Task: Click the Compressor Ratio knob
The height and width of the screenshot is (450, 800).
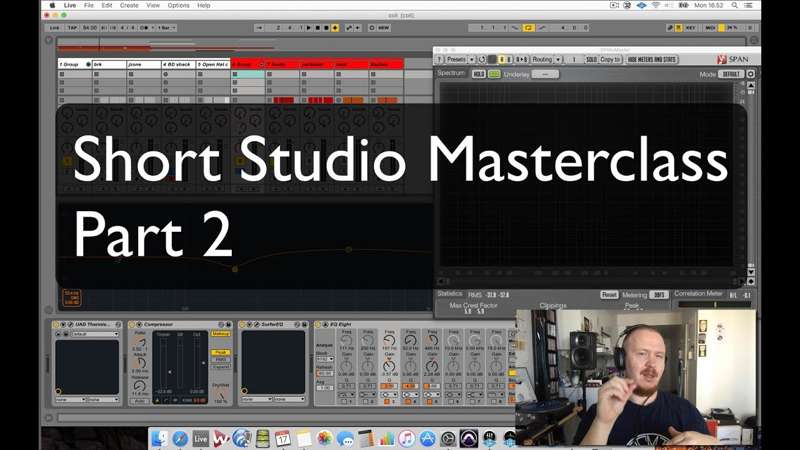Action: [140, 343]
